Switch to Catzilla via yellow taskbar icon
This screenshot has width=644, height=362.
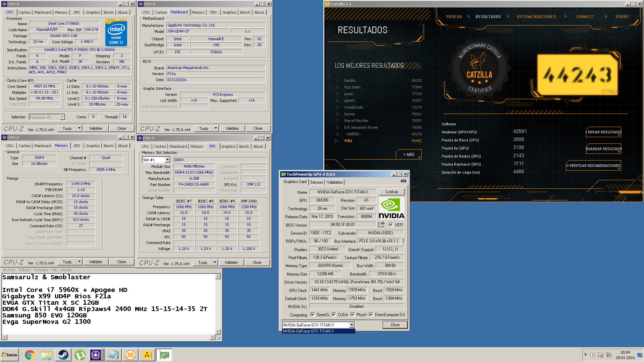pos(147,355)
